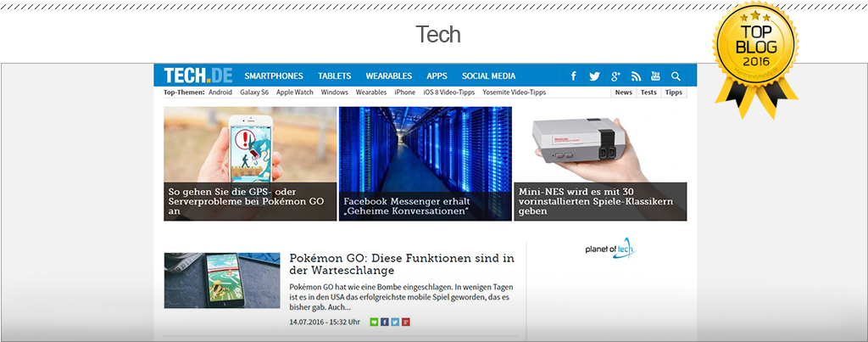
Task: Open the Apple Watch top theme link
Action: 294,92
